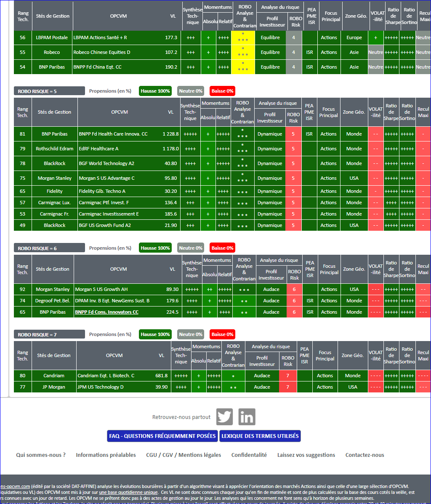
Task: Click 'EdRF Healthcare A' fund name
Action: click(98, 149)
